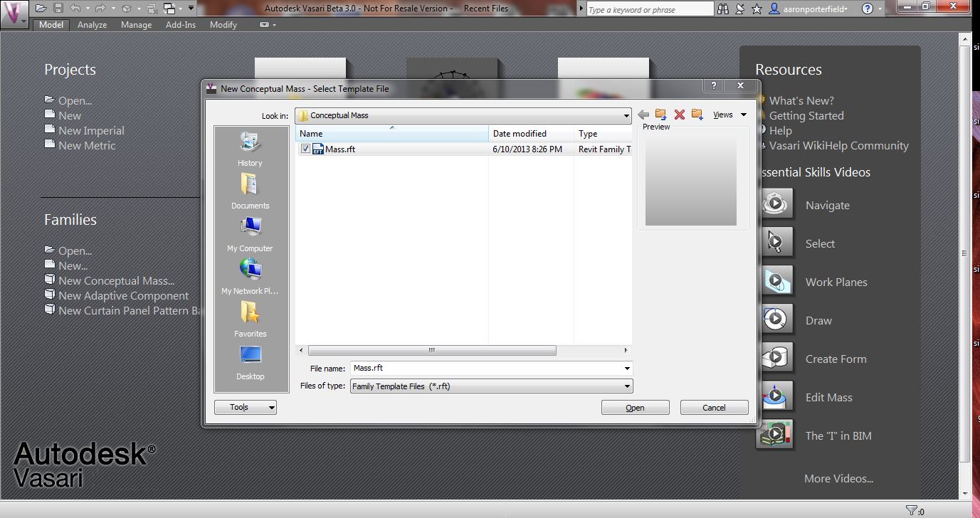
Task: Switch to the Modify ribbon tab
Action: point(223,24)
